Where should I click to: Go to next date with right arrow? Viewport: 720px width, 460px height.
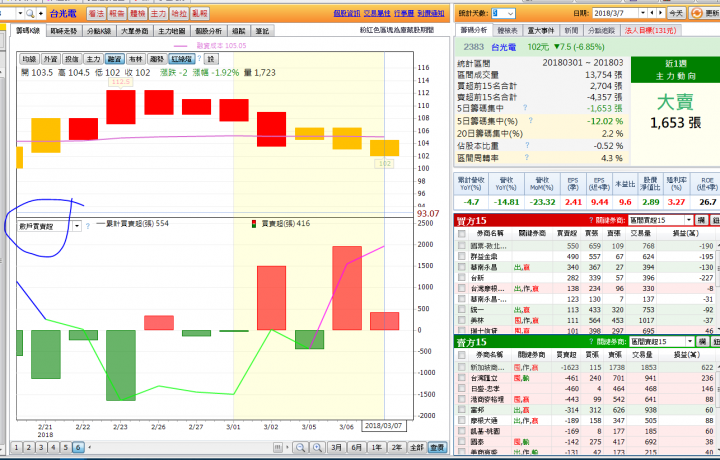pos(660,13)
